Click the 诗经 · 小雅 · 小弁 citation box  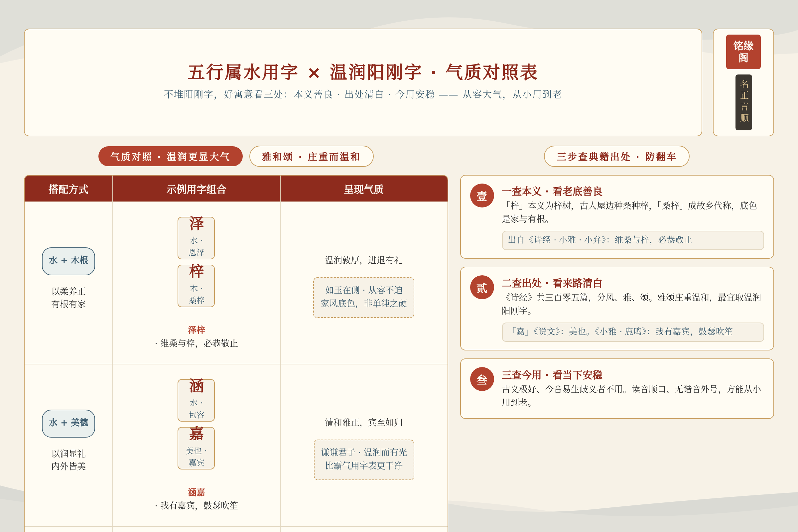click(x=633, y=240)
